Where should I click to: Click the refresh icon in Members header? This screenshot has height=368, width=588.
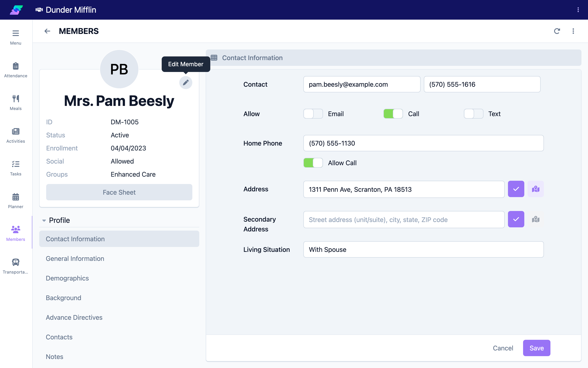click(557, 31)
